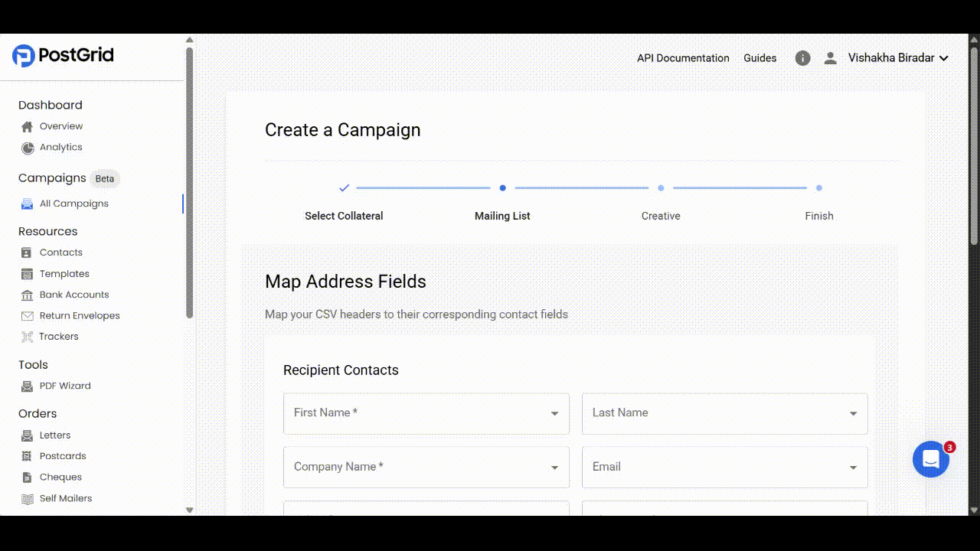Click the All Campaigns envelope icon

tap(27, 204)
